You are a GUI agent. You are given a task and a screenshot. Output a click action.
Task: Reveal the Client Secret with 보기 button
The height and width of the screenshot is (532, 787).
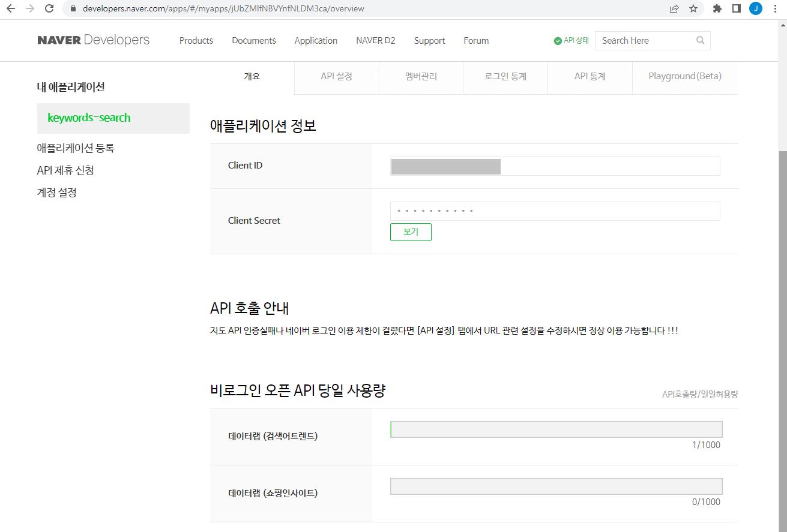(x=411, y=232)
